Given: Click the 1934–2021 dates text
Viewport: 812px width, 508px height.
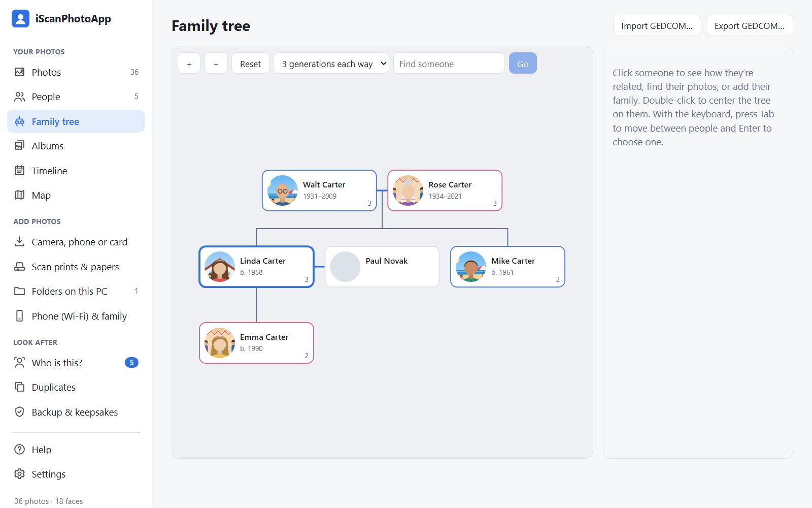Looking at the screenshot, I should click(445, 196).
